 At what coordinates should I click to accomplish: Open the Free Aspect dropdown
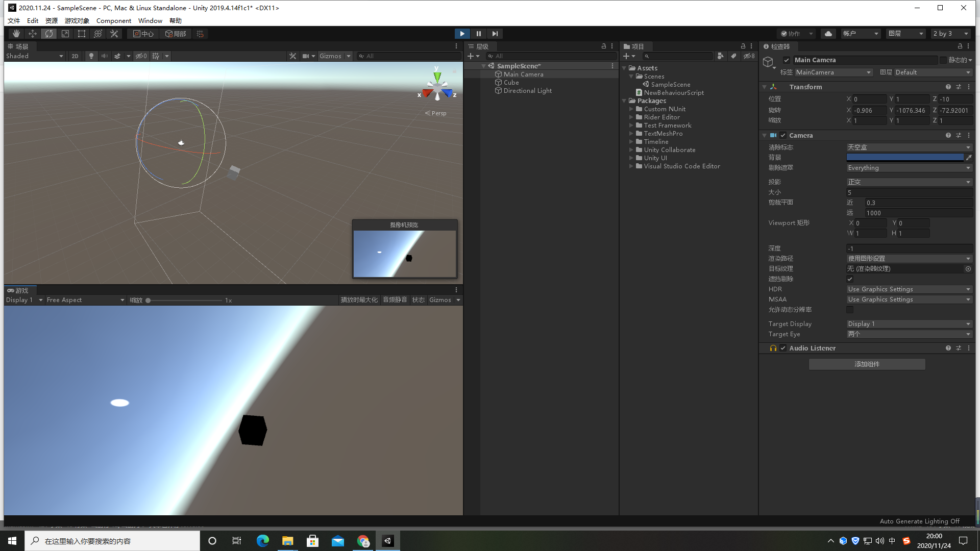[85, 300]
